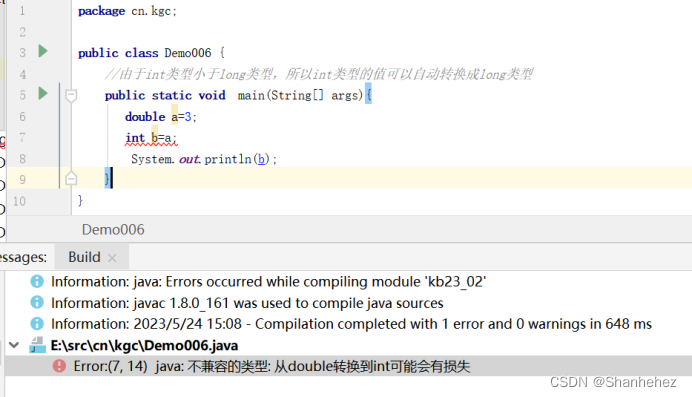692x397 pixels.
Task: Click the System.out.println(b) statement
Action: point(204,159)
